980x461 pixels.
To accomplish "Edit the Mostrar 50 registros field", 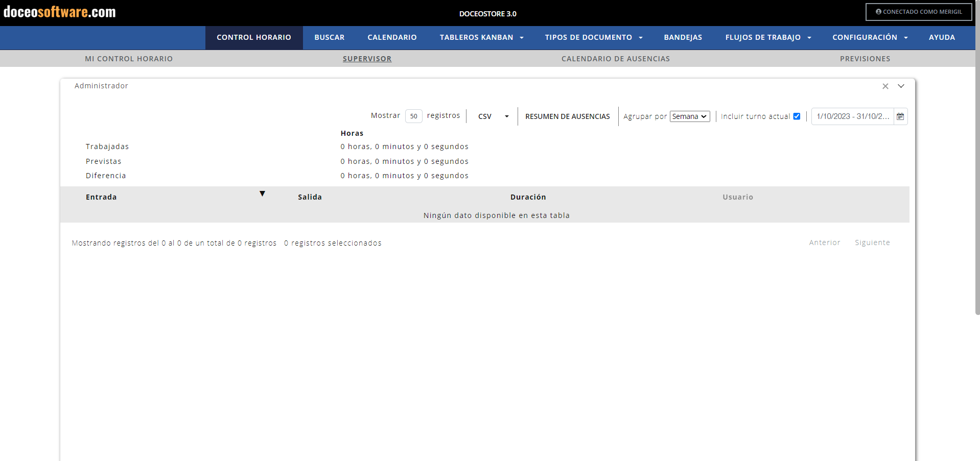I will 414,116.
